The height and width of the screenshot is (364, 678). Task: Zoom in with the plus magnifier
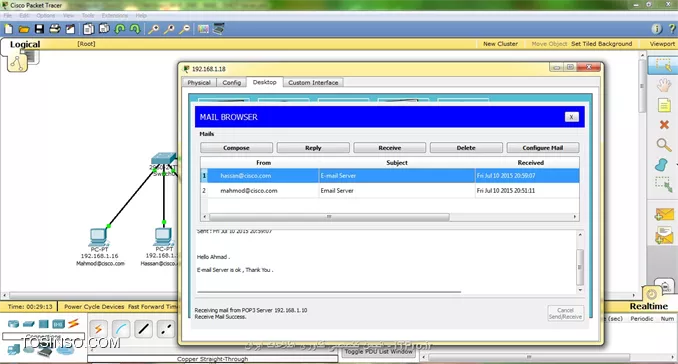click(154, 29)
